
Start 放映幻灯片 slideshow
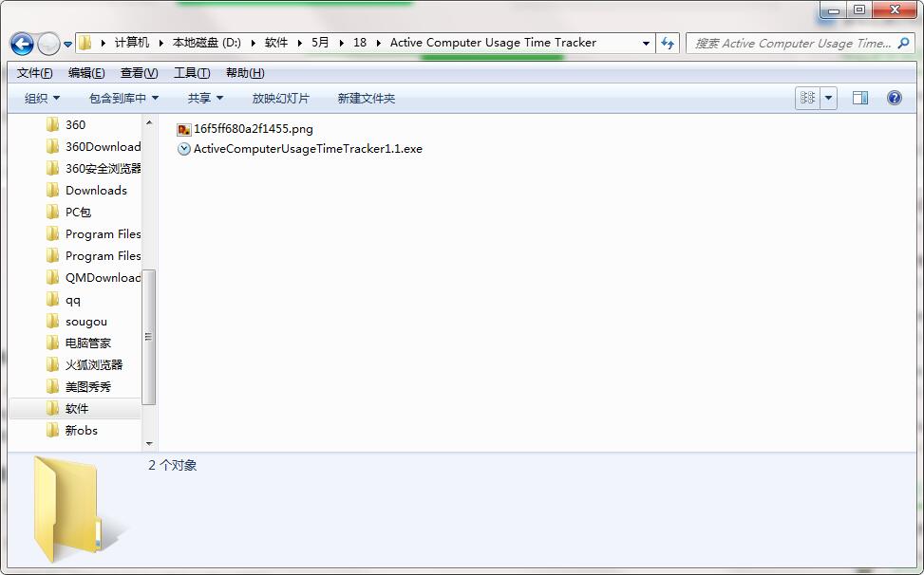(282, 98)
